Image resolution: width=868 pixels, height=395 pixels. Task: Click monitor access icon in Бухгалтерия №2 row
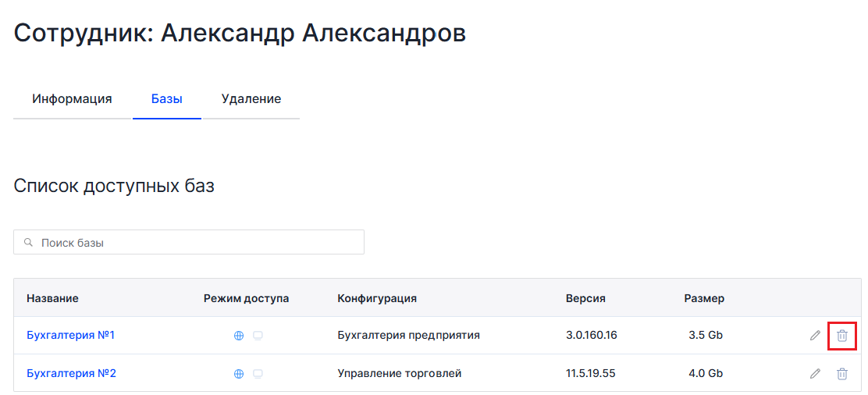coord(258,374)
